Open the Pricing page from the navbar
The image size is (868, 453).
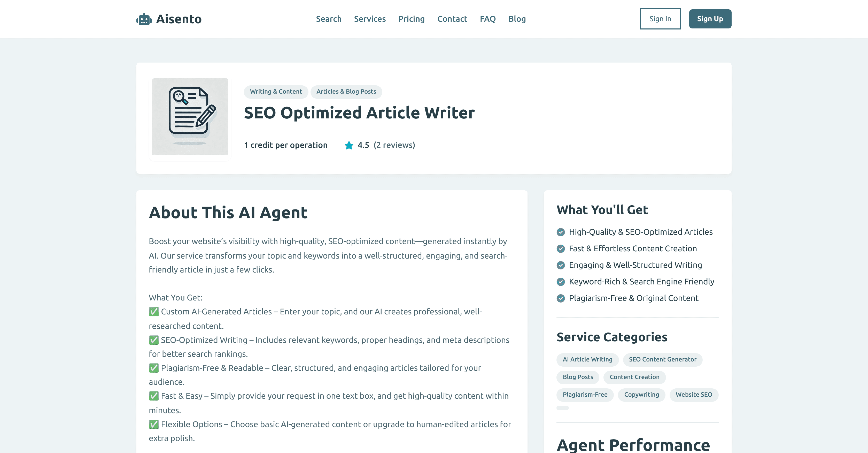click(x=412, y=19)
